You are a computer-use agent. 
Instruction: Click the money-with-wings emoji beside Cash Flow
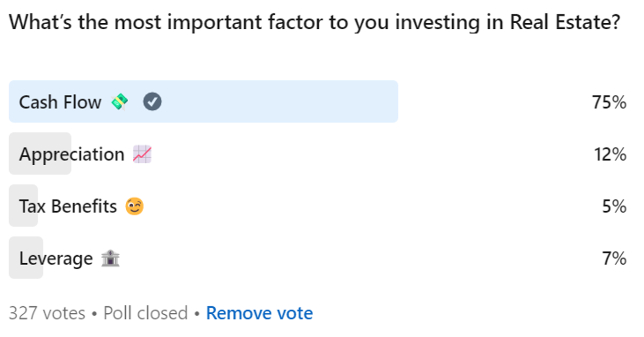click(x=120, y=102)
